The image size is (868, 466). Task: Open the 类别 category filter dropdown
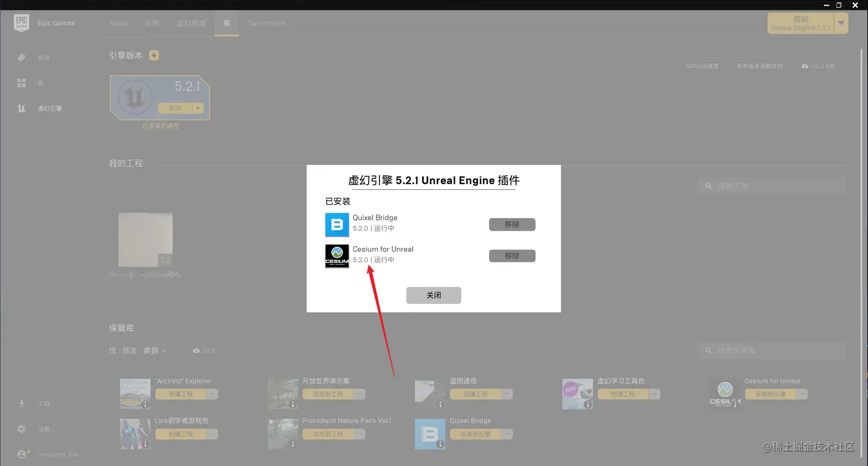[x=154, y=351]
